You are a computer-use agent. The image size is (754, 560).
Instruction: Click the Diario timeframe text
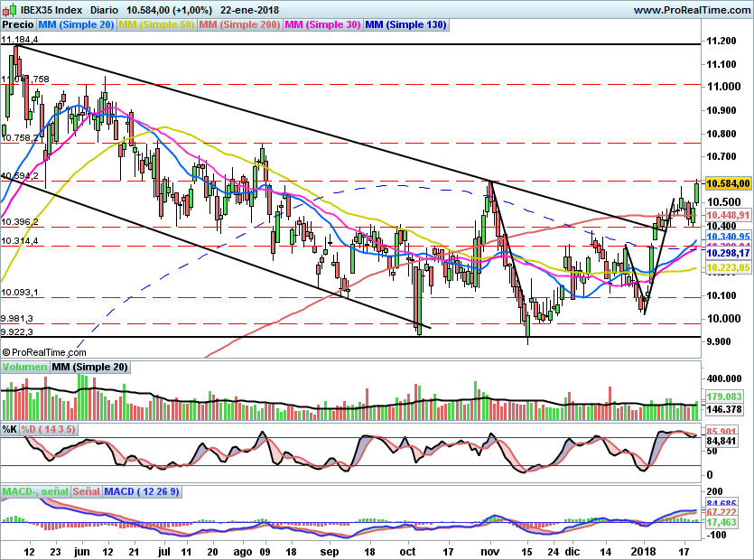tap(104, 9)
